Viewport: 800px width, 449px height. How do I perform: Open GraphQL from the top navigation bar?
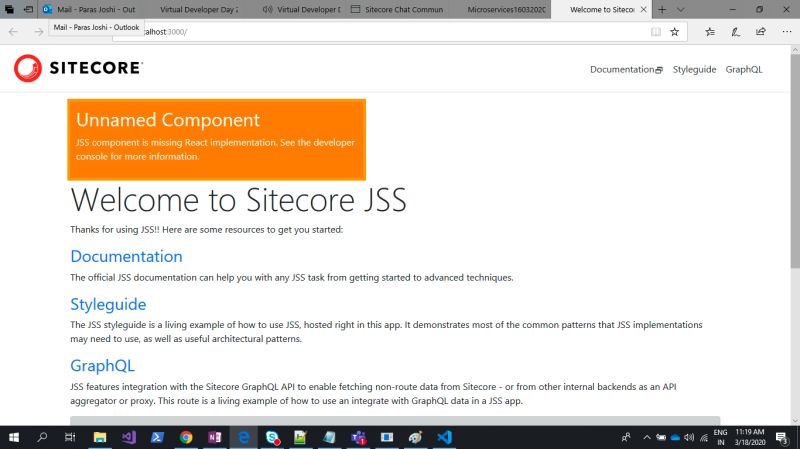coord(744,69)
